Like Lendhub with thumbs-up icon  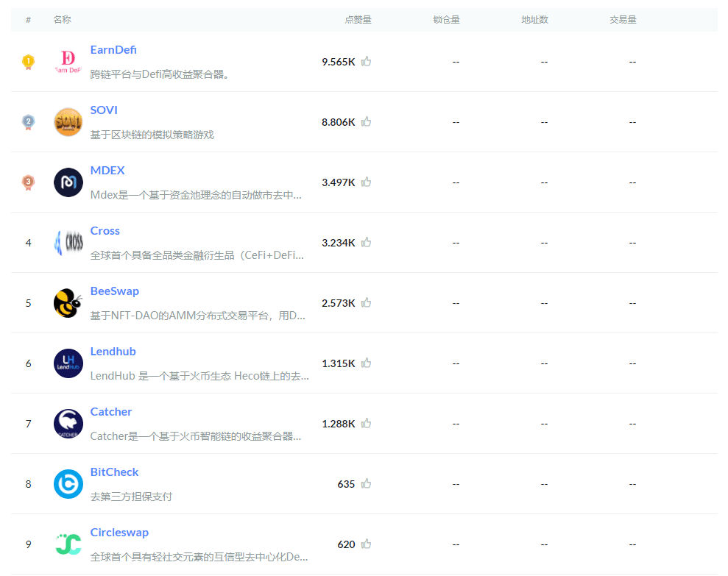(367, 363)
